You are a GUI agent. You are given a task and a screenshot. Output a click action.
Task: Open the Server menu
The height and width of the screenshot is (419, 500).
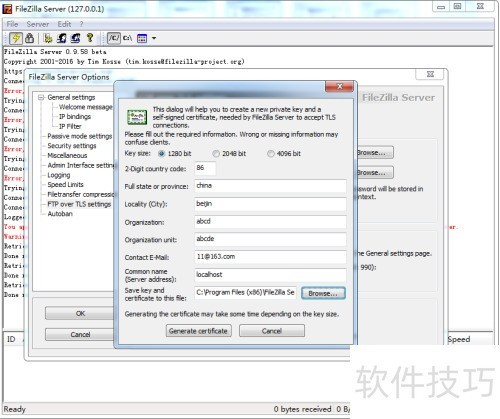[x=38, y=24]
